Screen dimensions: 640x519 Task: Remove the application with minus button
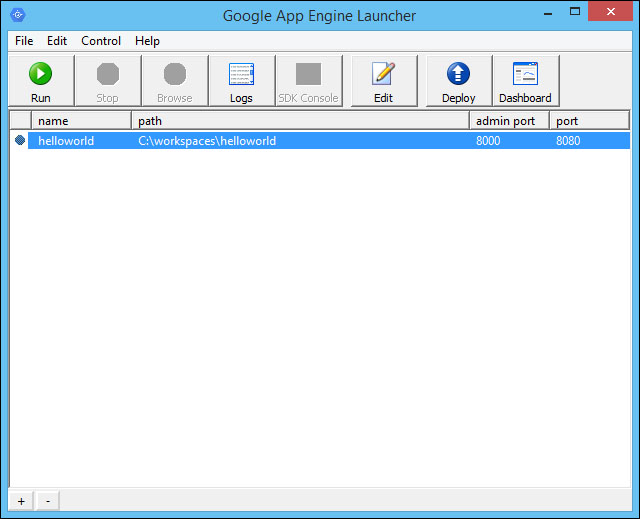48,501
